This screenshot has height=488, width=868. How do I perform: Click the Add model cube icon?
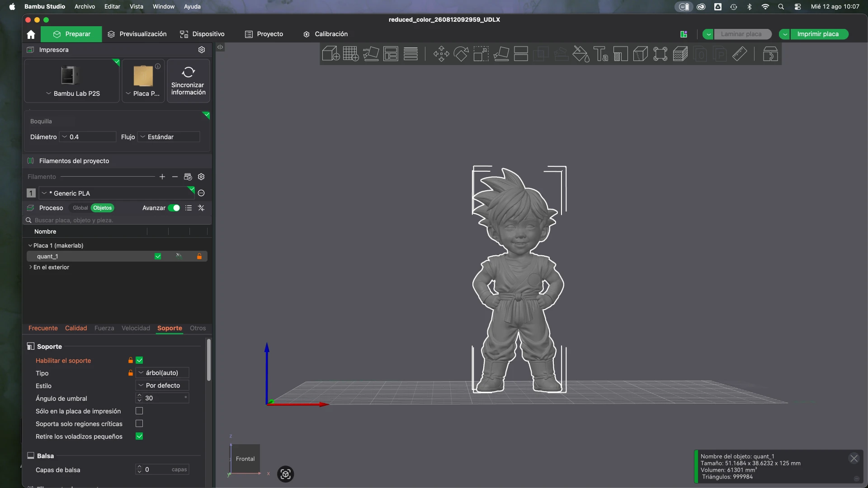[331, 54]
